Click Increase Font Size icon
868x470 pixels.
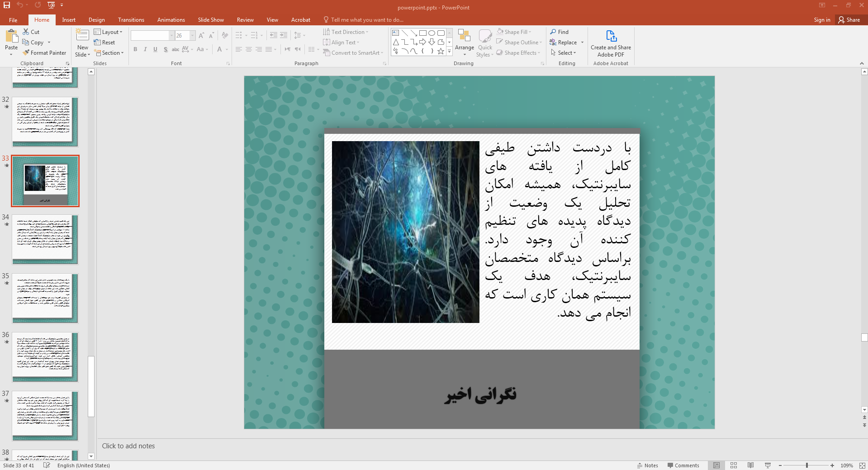click(x=201, y=35)
